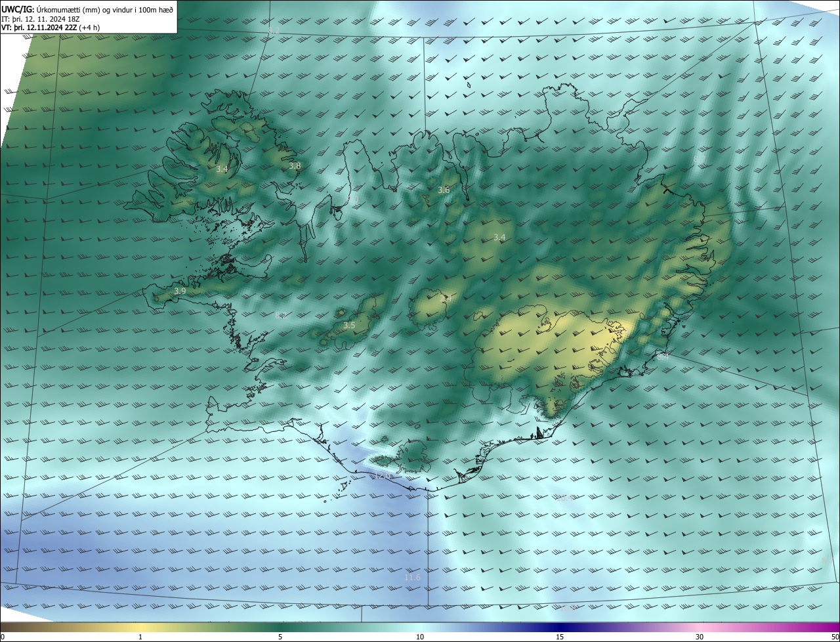Click the 1 tick on the colour scale

pyautogui.click(x=140, y=637)
